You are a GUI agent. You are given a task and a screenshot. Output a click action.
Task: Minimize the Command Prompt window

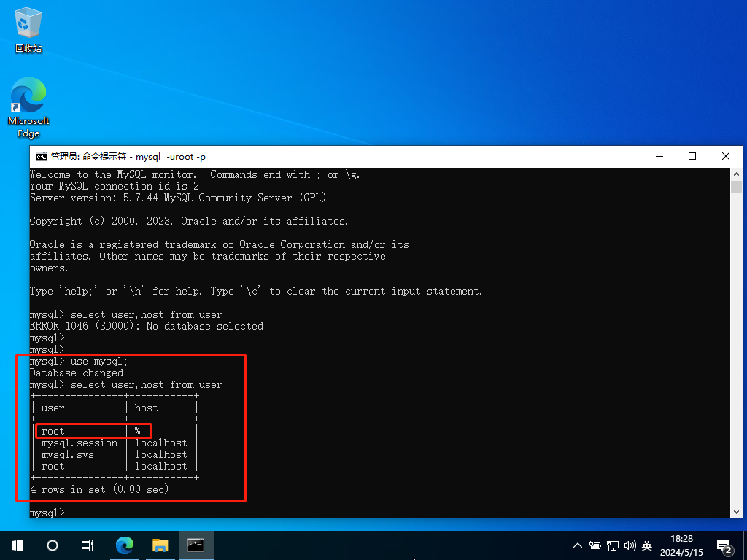pyautogui.click(x=659, y=156)
